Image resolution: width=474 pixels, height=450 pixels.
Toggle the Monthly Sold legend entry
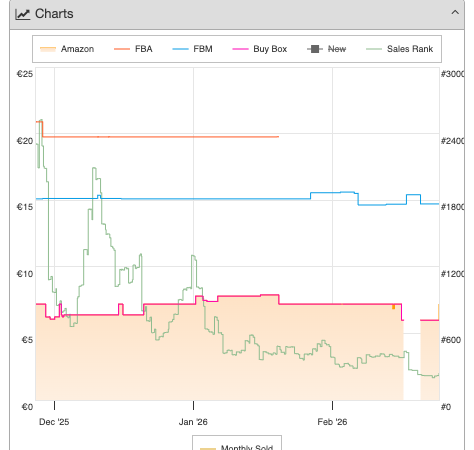[237, 447]
